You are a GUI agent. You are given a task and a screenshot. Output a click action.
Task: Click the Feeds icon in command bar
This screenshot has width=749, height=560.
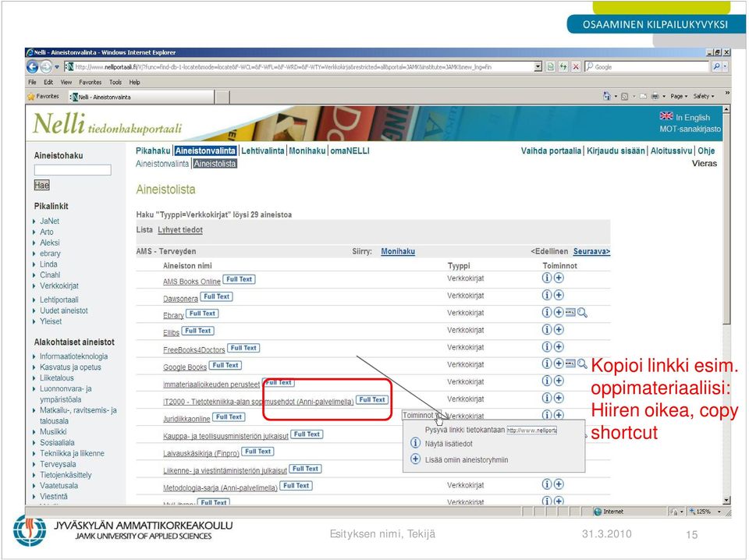tap(624, 97)
